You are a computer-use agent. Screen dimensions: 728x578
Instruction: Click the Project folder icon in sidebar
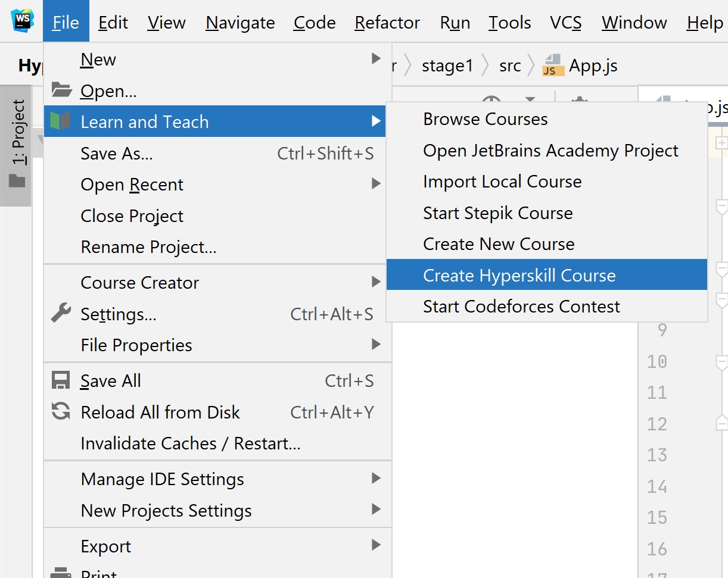point(17,180)
